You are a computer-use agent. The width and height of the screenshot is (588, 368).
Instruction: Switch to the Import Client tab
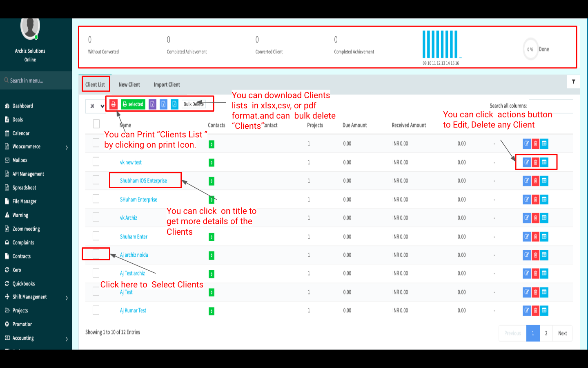click(167, 85)
